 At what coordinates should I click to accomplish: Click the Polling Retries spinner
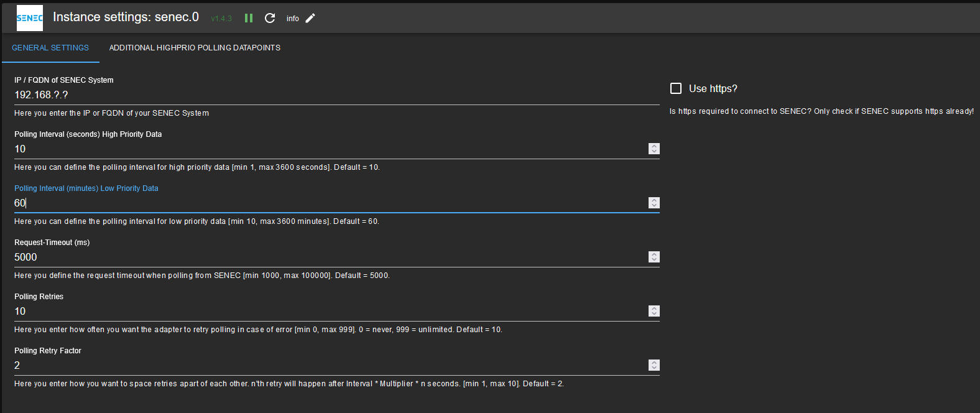(x=654, y=311)
